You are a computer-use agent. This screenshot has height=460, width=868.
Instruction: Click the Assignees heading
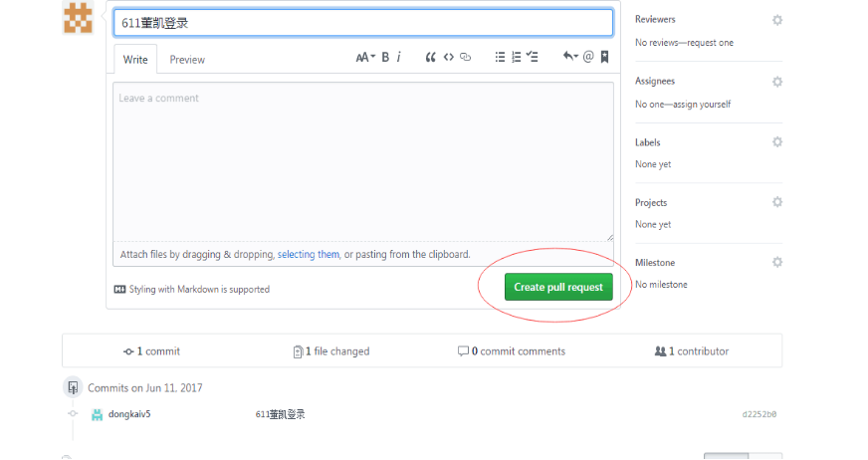[x=655, y=82]
